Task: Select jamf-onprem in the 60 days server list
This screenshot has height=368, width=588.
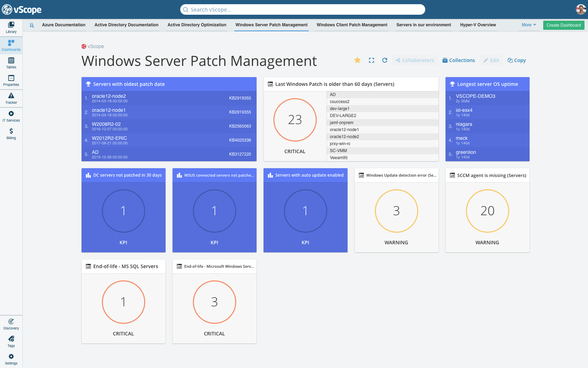Action: (x=383, y=123)
